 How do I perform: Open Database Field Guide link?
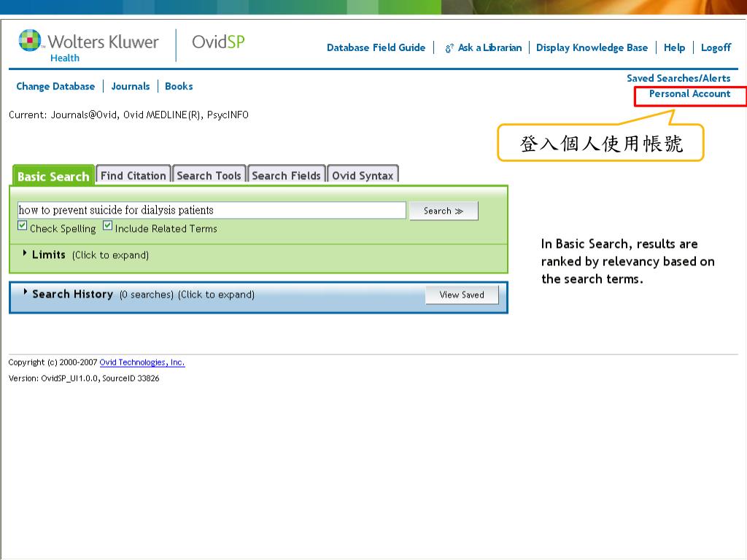click(x=376, y=47)
